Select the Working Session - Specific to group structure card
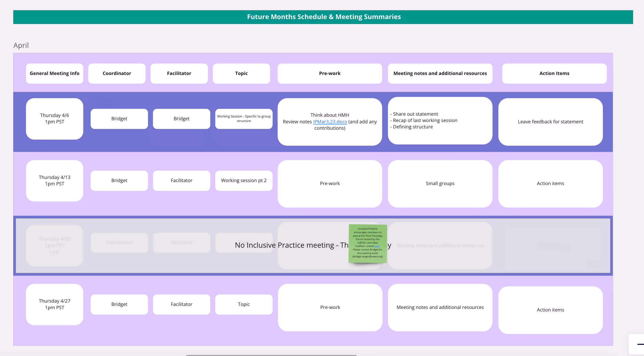 [x=244, y=119]
